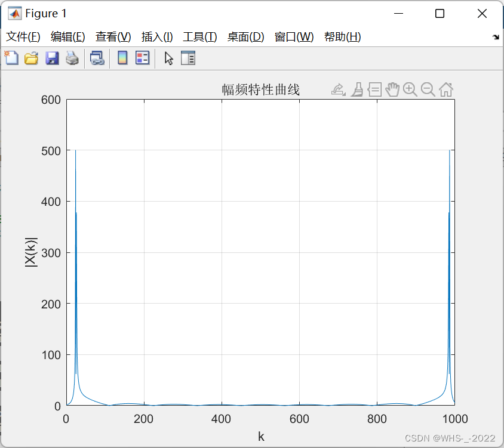Insert a colorbar via toolbar icon
The image size is (504, 448).
122,58
